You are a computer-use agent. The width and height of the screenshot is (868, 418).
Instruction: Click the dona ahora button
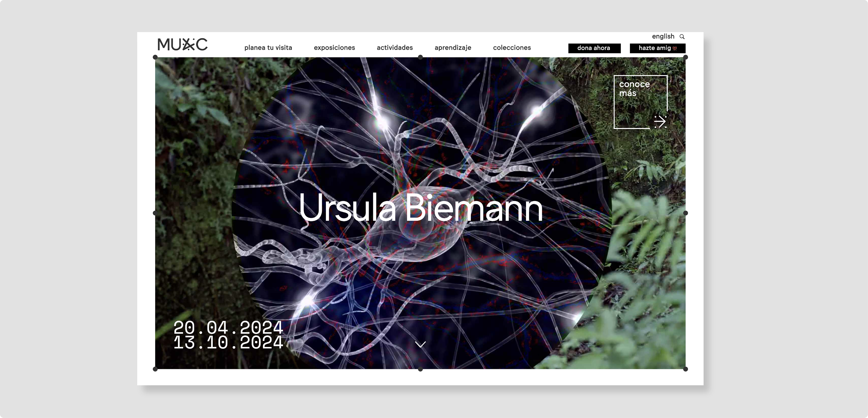[x=594, y=48]
